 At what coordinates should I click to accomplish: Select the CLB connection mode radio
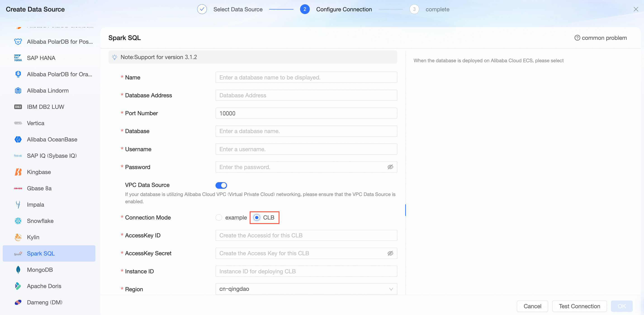coord(256,217)
